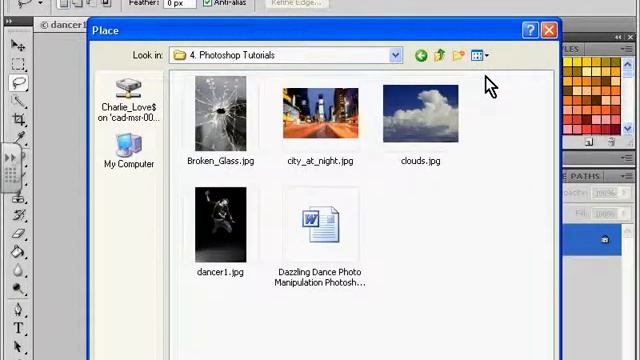The height and width of the screenshot is (360, 640).
Task: Select the clouds.jpg thumbnail
Action: click(x=420, y=113)
